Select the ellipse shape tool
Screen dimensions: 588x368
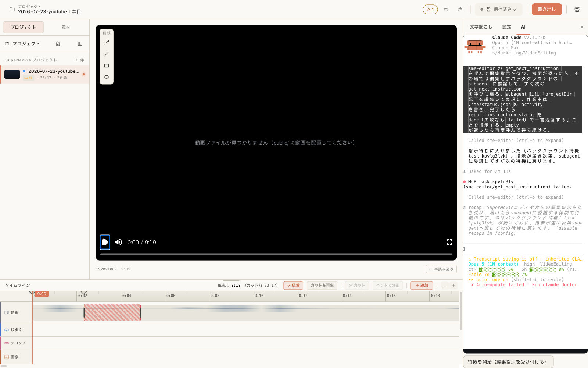[107, 77]
